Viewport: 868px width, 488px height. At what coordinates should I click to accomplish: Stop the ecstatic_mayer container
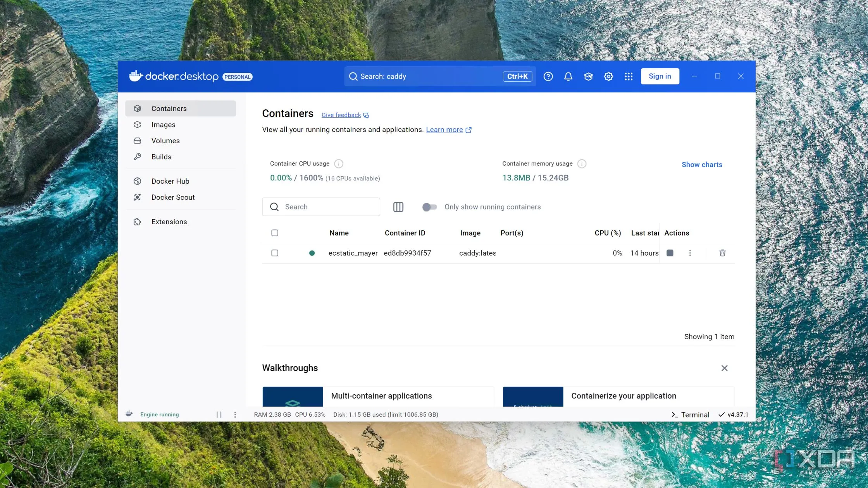point(670,253)
